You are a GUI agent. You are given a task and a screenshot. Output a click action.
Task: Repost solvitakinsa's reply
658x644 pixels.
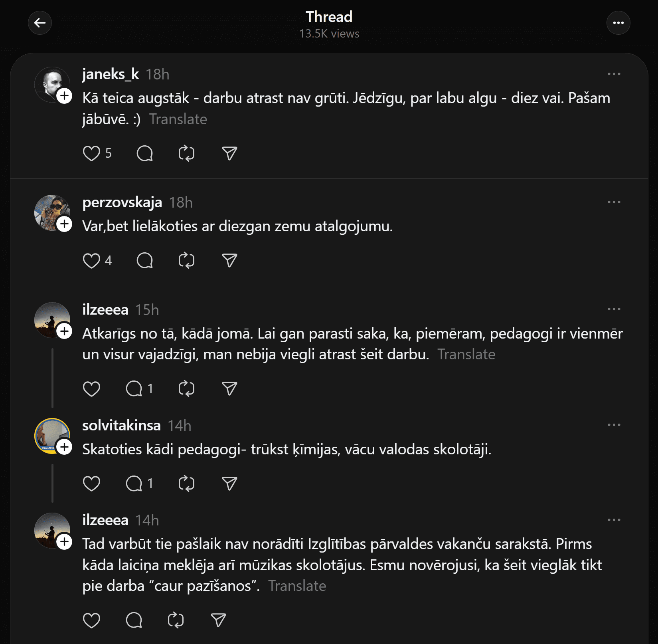click(x=186, y=483)
